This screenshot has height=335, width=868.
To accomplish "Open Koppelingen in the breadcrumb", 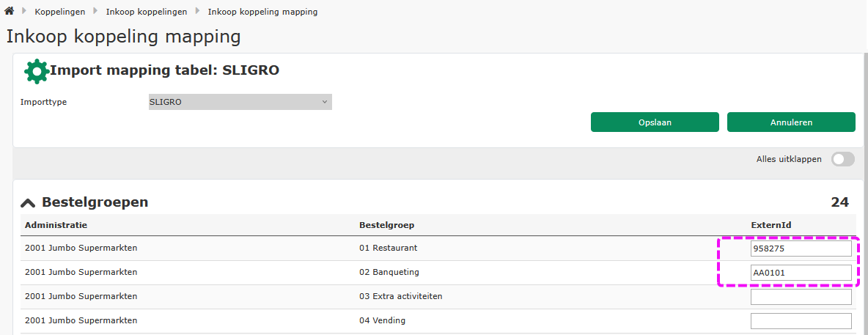I will (x=60, y=12).
